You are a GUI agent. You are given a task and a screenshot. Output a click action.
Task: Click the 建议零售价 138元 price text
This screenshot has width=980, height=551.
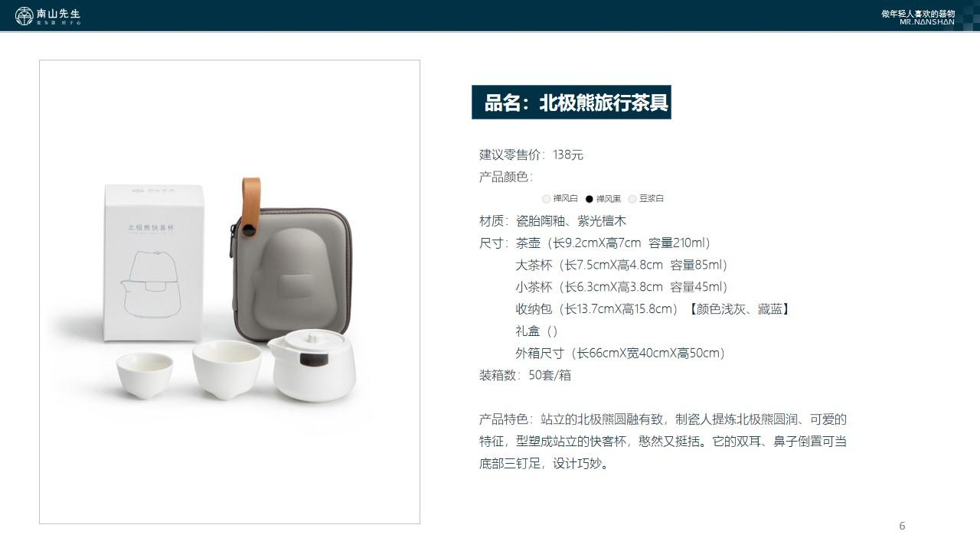531,155
